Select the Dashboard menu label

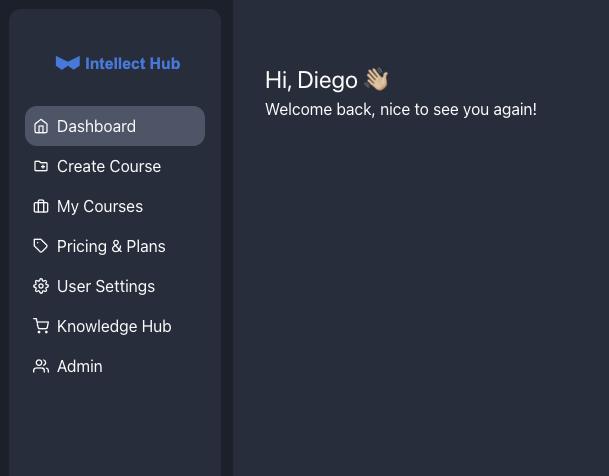click(x=96, y=126)
